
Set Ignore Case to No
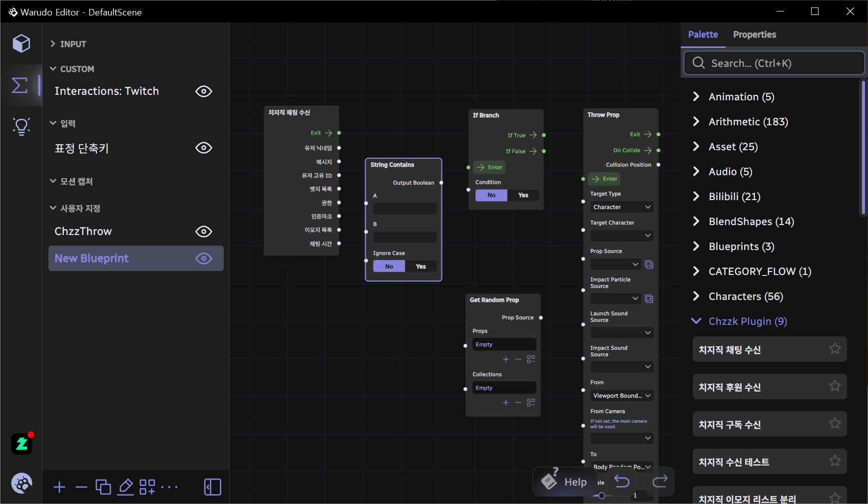point(389,266)
